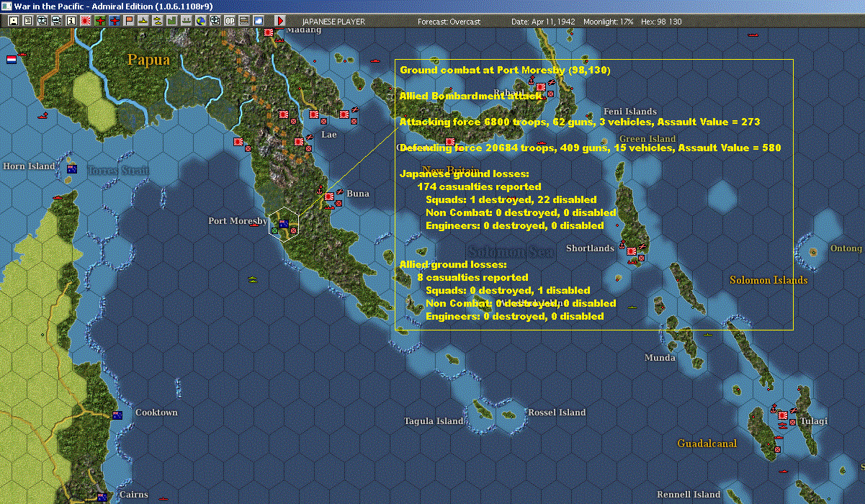Screen dimensions: 865x504
Task: Select Australian flag at Cairns
Action: point(102,497)
